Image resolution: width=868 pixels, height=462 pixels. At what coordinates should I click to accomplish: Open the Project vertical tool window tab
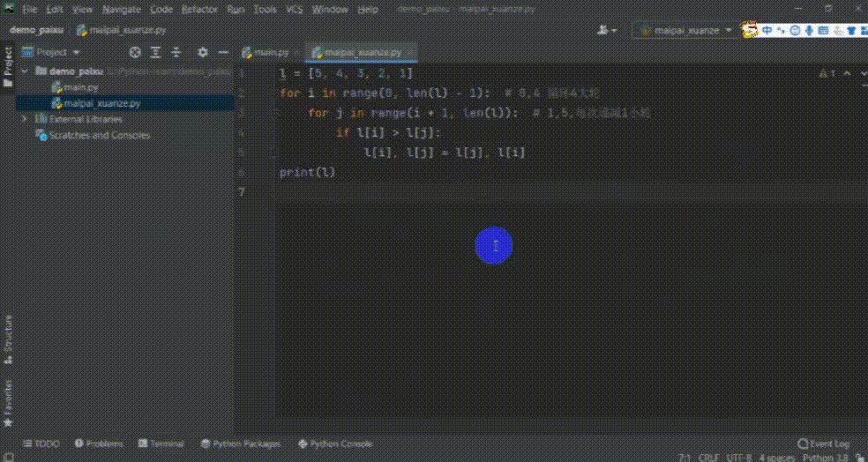(x=8, y=66)
